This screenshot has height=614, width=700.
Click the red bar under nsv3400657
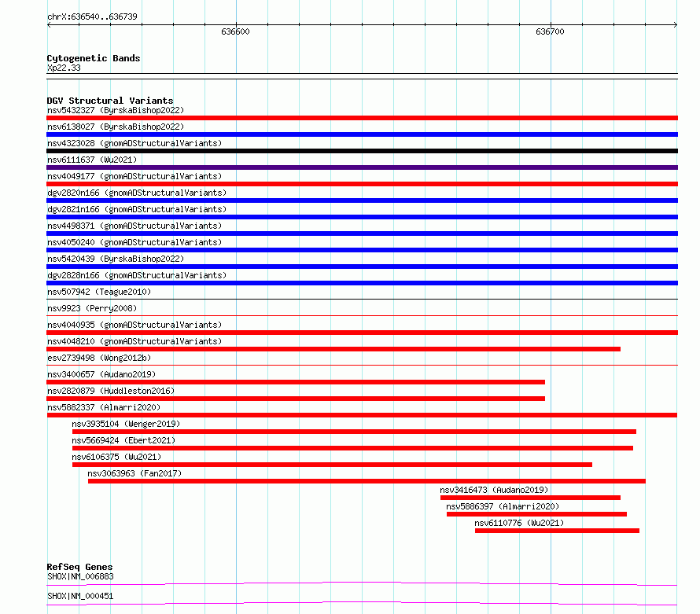296,382
